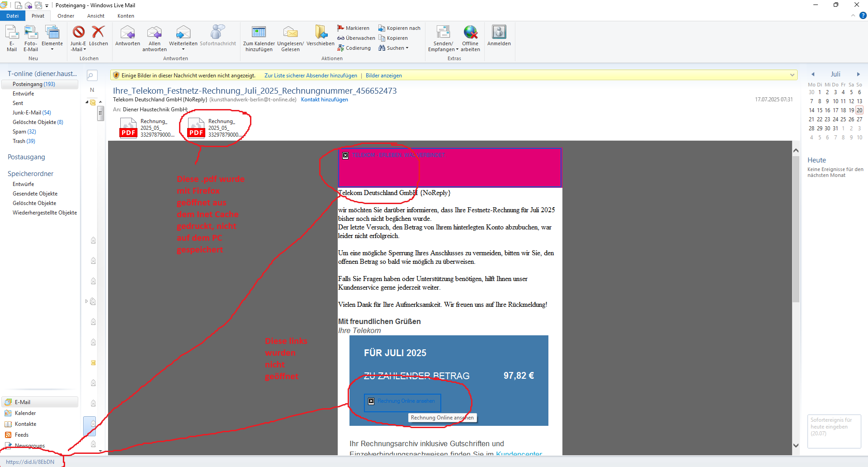The height and width of the screenshot is (467, 868).
Task: Open Gelöschte Objekte (8) folder
Action: pos(38,122)
